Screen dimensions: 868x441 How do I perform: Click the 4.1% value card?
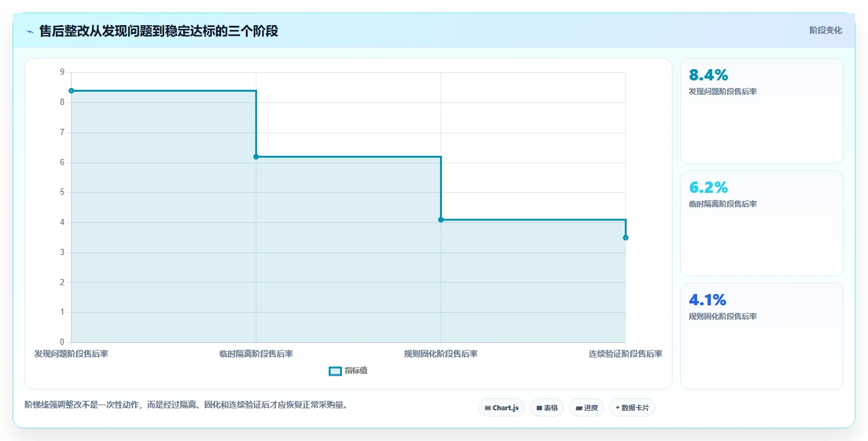(762, 336)
